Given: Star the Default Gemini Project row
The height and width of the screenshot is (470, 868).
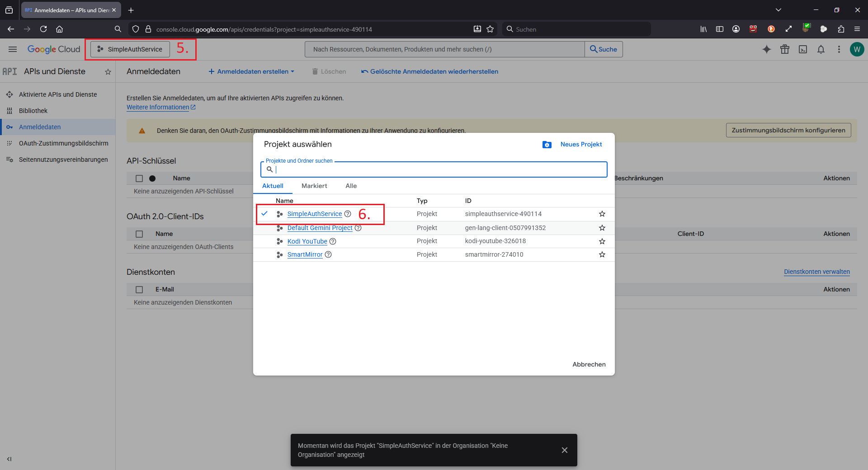Looking at the screenshot, I should pyautogui.click(x=602, y=228).
